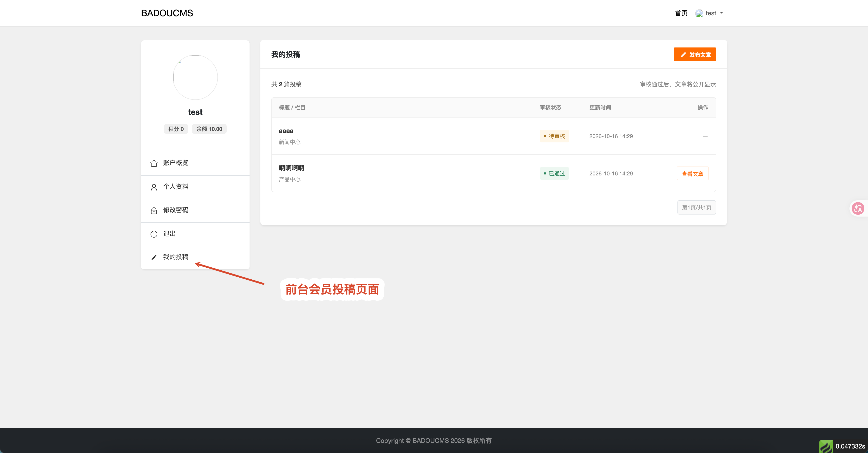Viewport: 868px width, 453px height.
Task: Select 退出 to log out
Action: (x=195, y=234)
